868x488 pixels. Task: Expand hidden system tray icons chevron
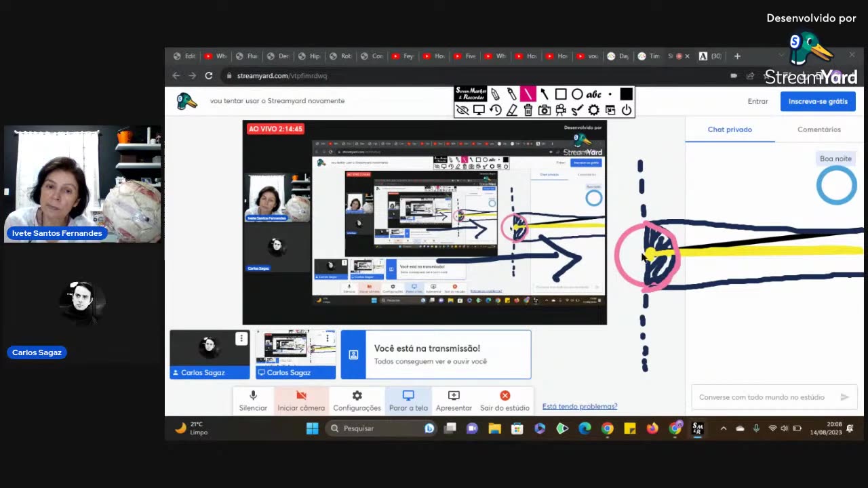pos(723,428)
